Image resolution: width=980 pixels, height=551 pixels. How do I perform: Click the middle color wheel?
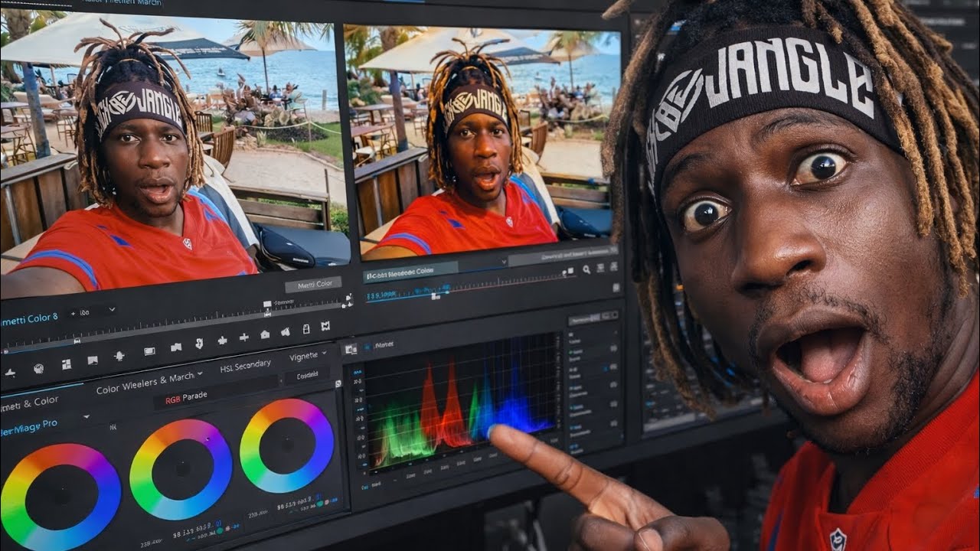tap(181, 469)
